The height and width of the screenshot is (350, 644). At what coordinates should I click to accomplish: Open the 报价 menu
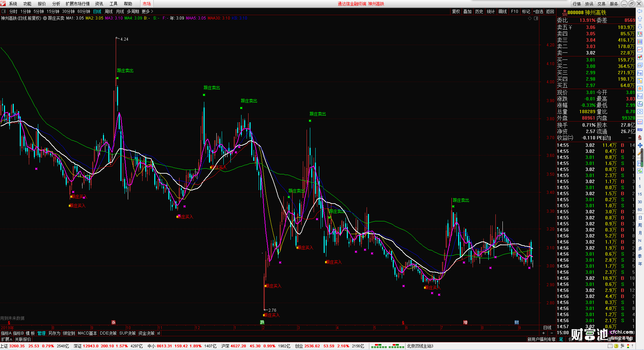[x=42, y=4]
